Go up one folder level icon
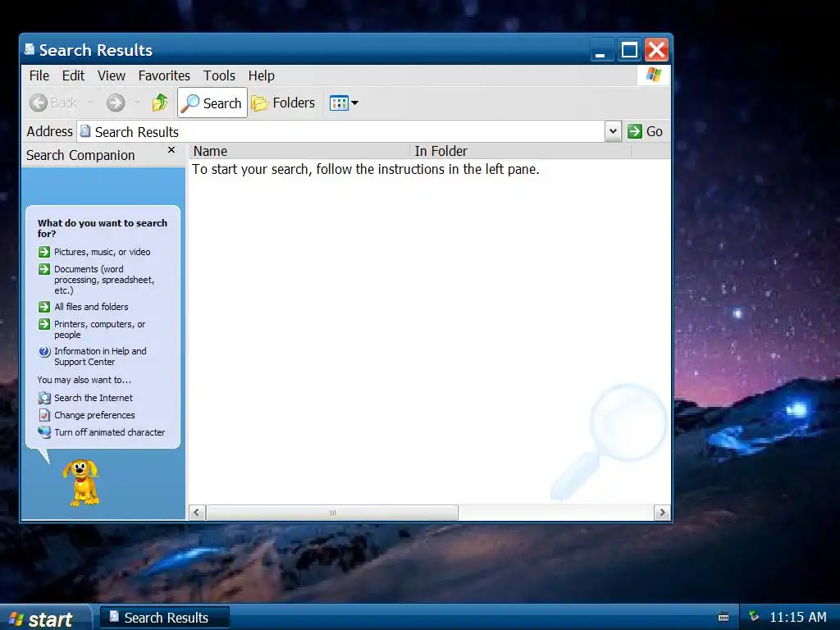This screenshot has height=630, width=840. [x=160, y=103]
